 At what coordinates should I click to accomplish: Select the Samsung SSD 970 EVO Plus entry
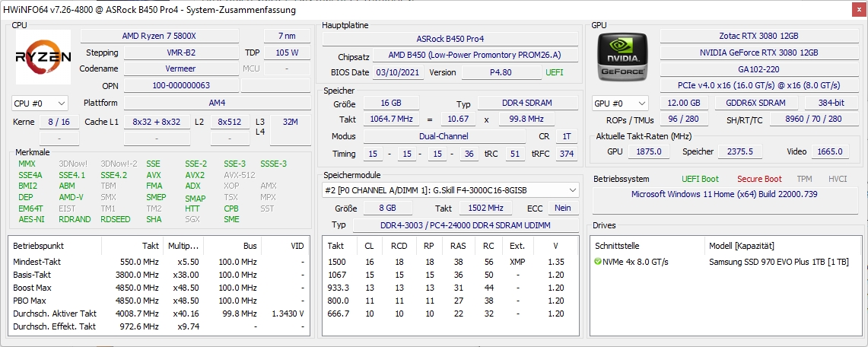tap(778, 262)
